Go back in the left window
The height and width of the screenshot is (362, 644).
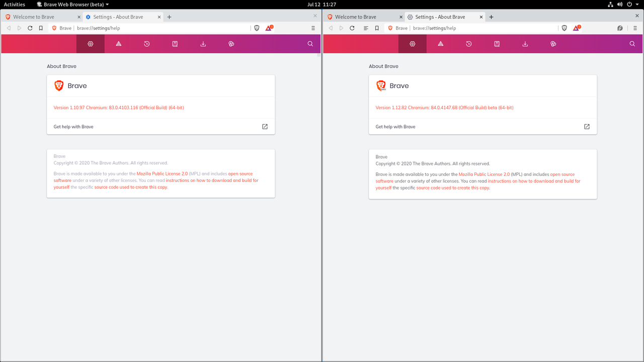tap(9, 28)
